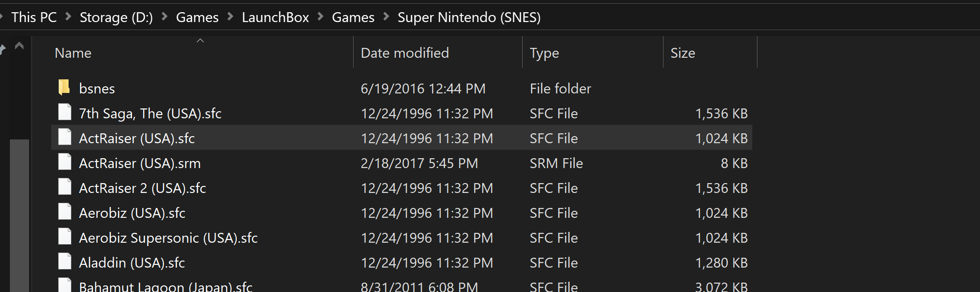The image size is (980, 292).
Task: Navigate to Storage (D:) in the breadcrumb
Action: [116, 17]
